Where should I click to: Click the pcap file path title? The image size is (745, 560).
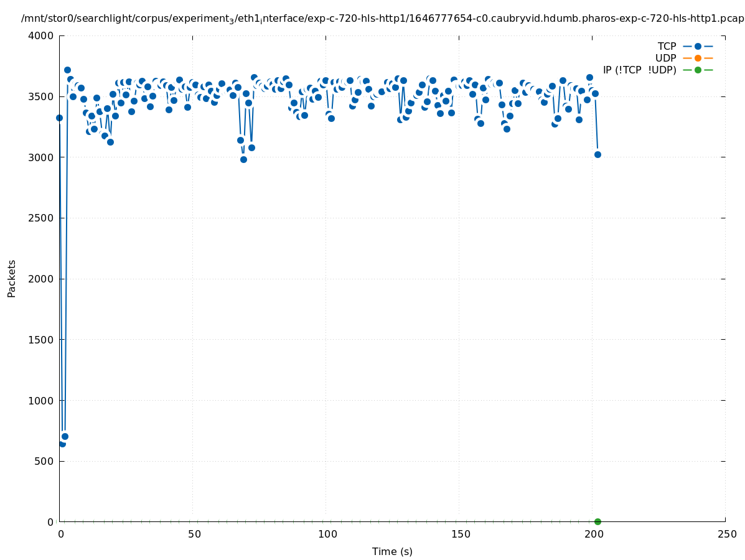[x=382, y=19]
